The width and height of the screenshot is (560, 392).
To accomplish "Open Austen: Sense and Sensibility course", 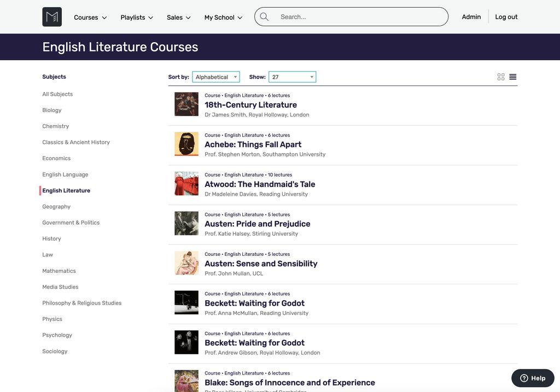I will coord(261,264).
